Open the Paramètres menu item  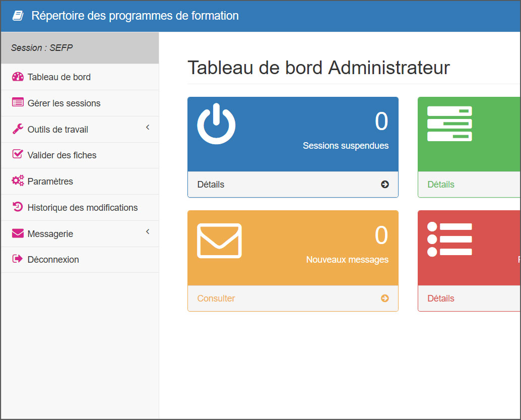[x=80, y=181]
